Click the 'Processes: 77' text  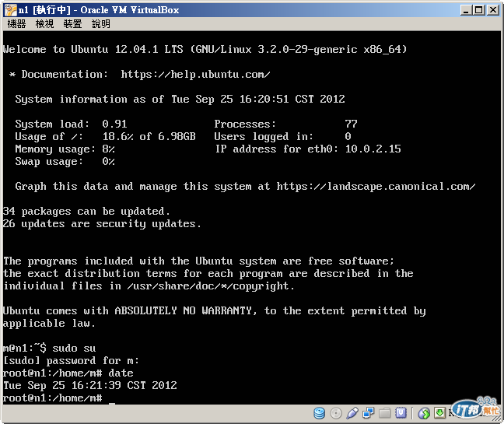pos(285,124)
